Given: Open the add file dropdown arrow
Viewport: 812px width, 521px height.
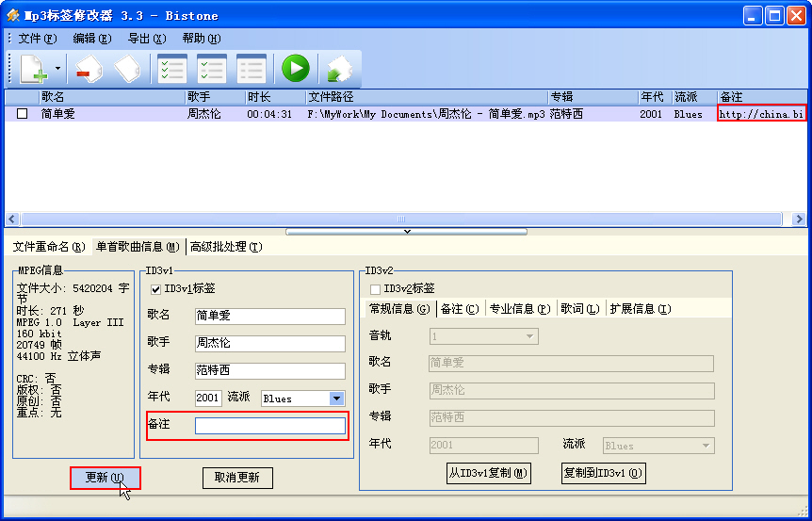Looking at the screenshot, I should (57, 69).
